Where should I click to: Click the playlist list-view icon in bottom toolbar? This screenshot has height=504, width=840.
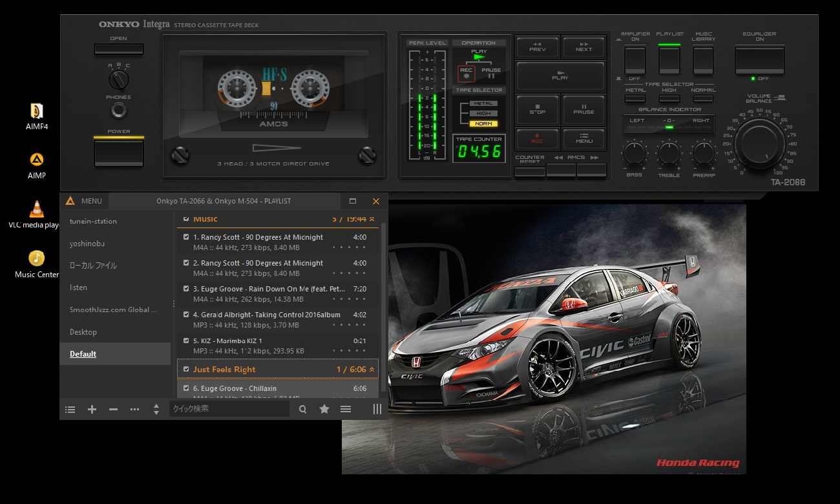[70, 409]
